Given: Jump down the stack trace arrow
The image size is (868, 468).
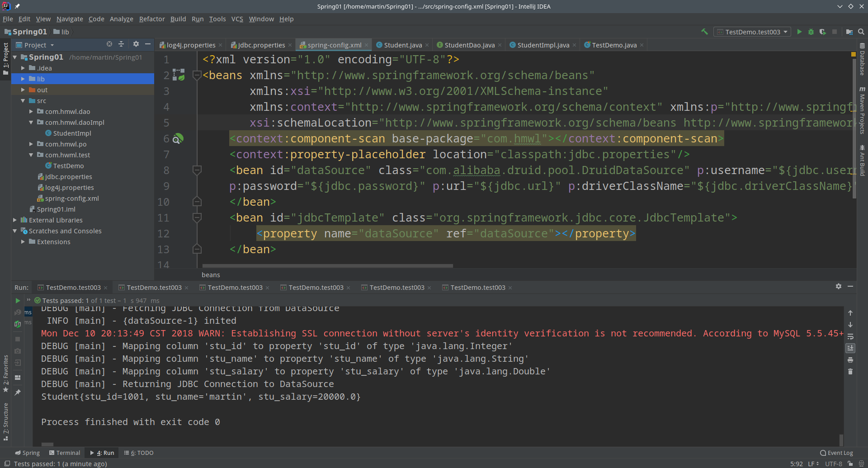Looking at the screenshot, I should click(x=850, y=325).
